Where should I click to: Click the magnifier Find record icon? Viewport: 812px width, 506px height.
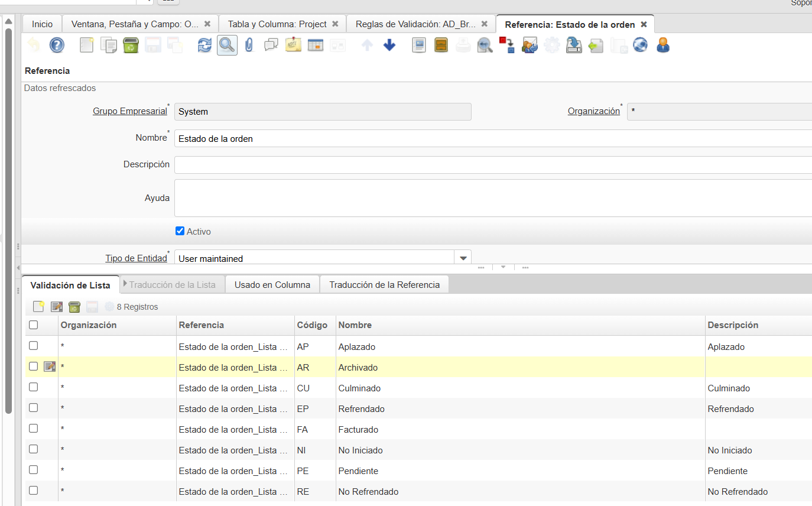click(227, 46)
